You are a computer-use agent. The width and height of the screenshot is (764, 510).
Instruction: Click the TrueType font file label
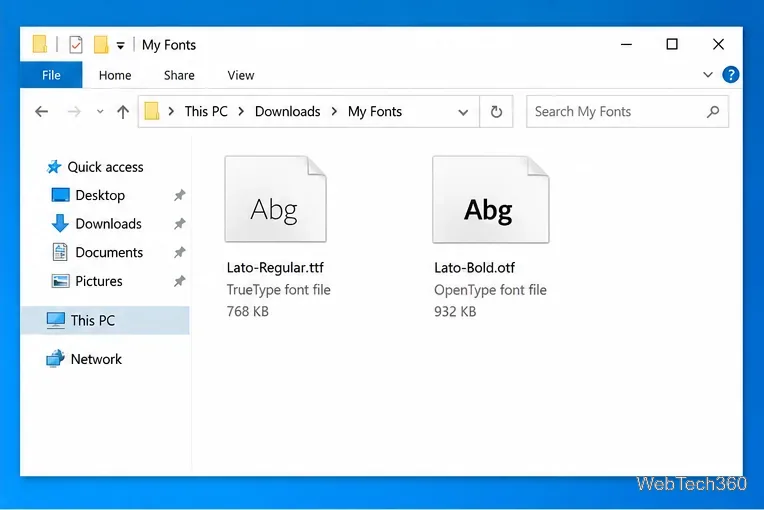279,290
